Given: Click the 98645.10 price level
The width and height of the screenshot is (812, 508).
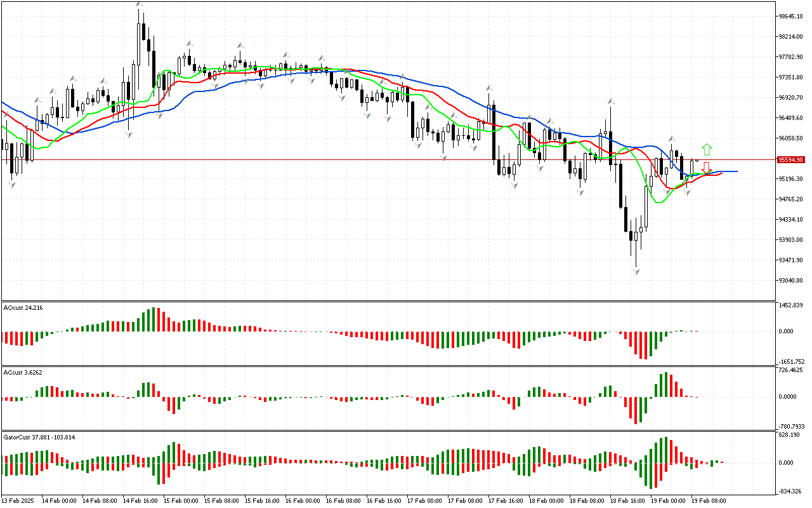Looking at the screenshot, I should pyautogui.click(x=790, y=17).
